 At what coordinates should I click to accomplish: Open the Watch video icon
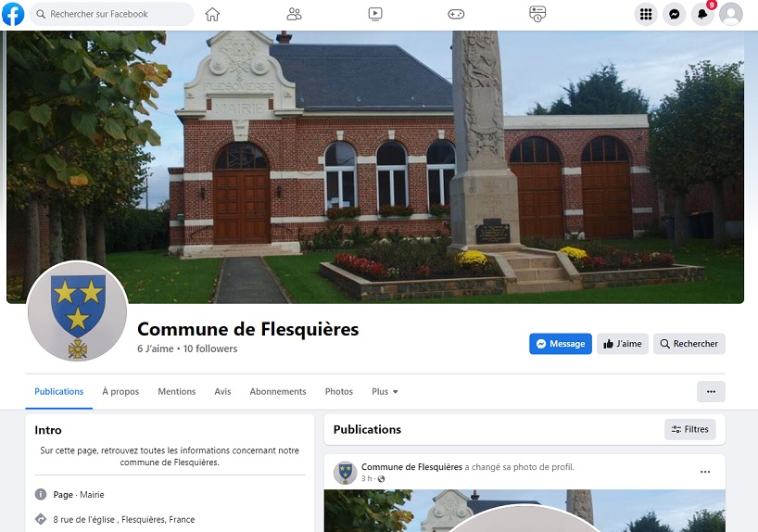point(375,14)
